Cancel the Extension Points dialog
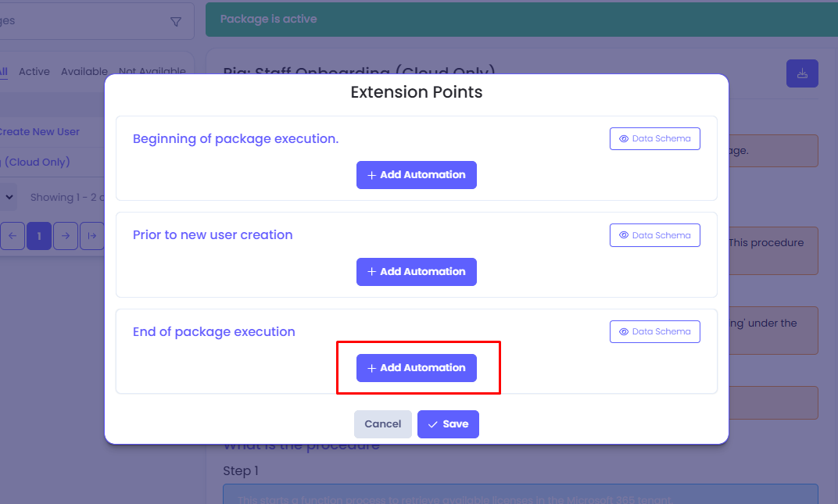The height and width of the screenshot is (504, 838). click(383, 424)
